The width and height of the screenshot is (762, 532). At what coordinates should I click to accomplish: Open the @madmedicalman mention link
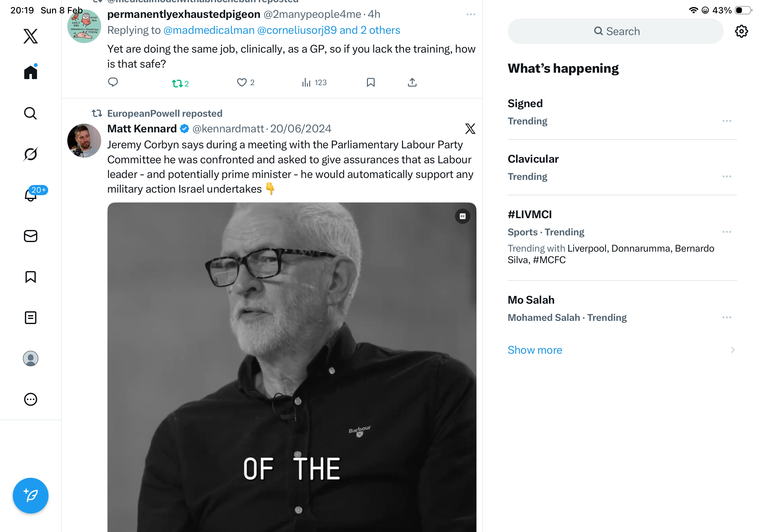coord(209,30)
